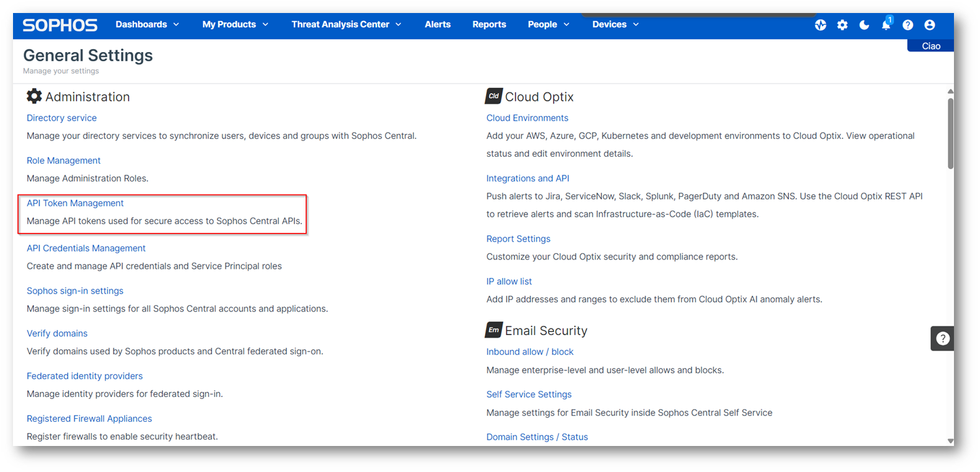Click the vertical scrollbar thumb
This screenshot has width=980, height=472.
pos(950,133)
